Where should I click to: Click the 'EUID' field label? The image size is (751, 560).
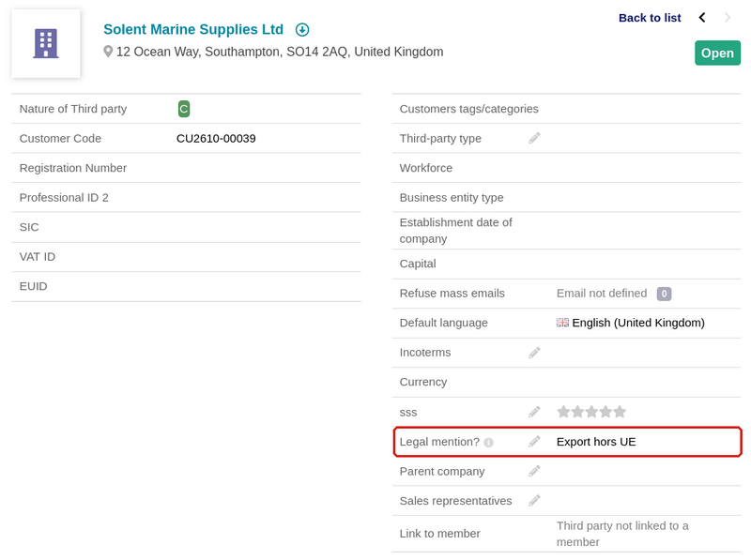[x=34, y=287]
